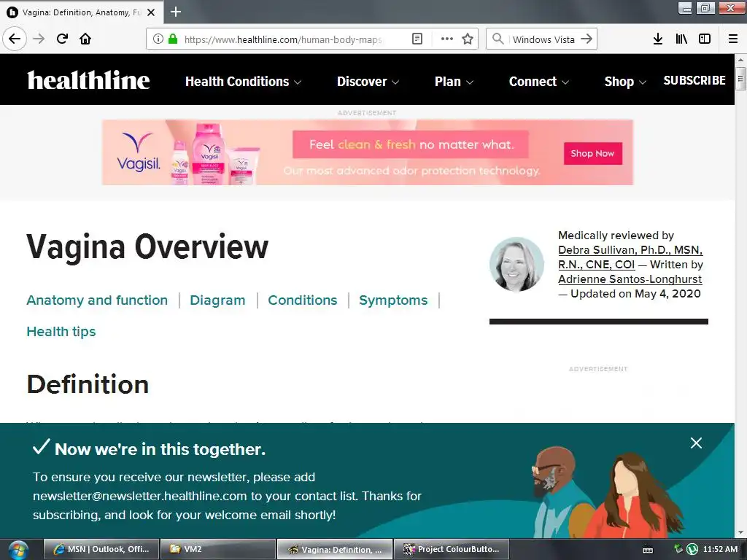Jump to the Conditions section
The width and height of the screenshot is (747, 560).
303,300
